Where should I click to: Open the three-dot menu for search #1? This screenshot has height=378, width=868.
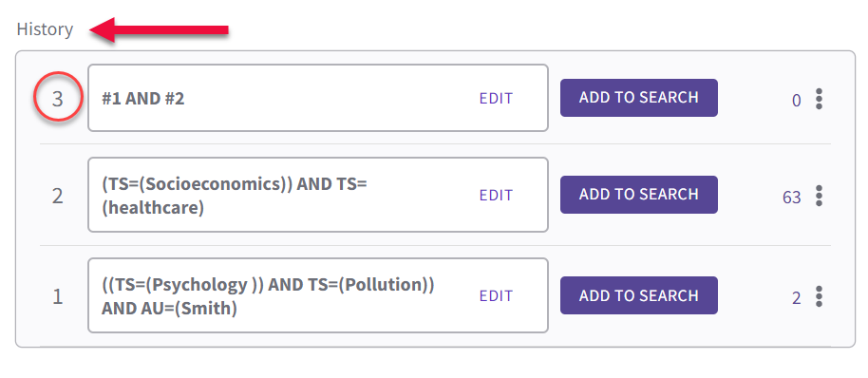[x=819, y=296]
